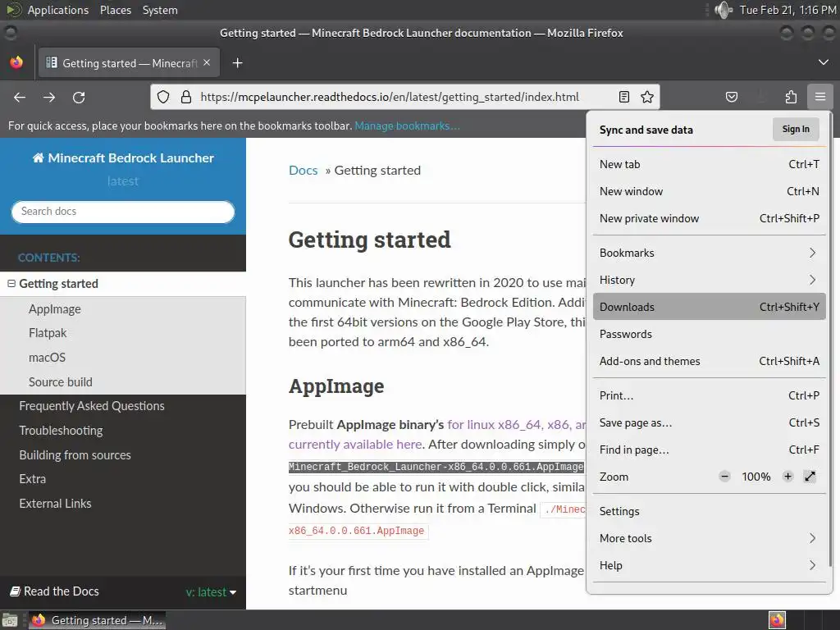This screenshot has height=630, width=840.
Task: Collapse the Getting started tree section
Action: click(11, 283)
